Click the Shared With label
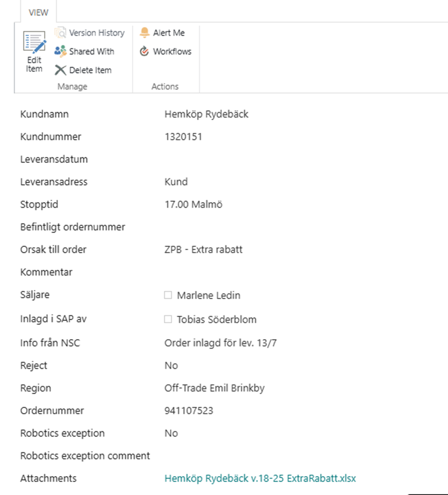Screen dimensions: 448x495 [92, 51]
